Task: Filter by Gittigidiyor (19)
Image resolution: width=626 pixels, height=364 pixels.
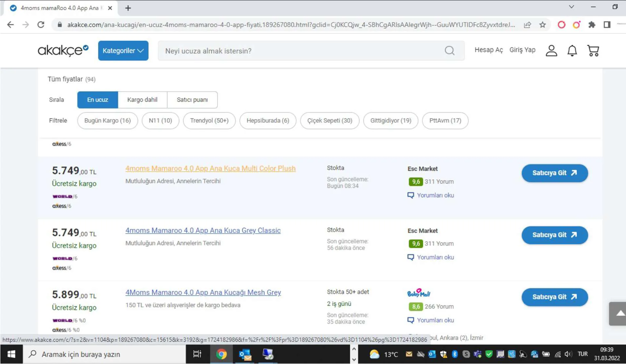Action: [391, 120]
